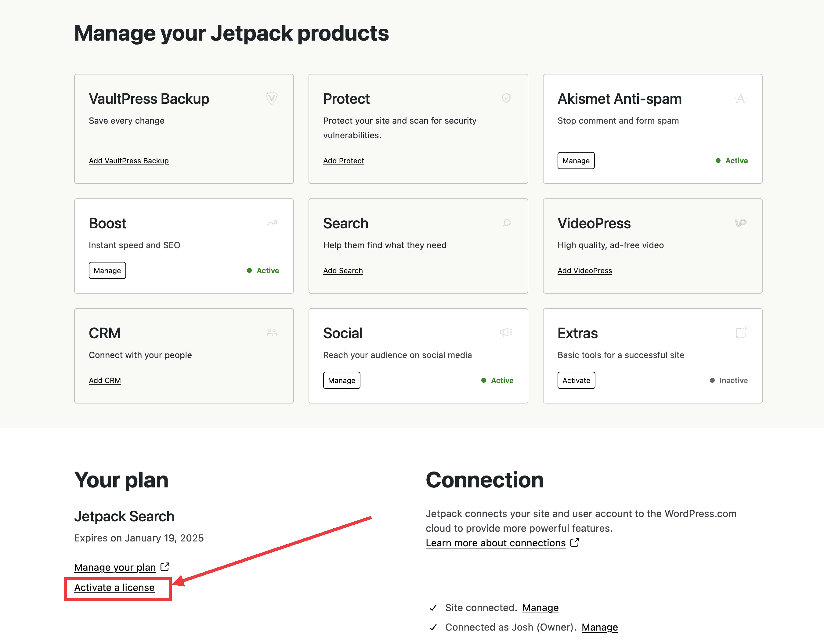This screenshot has height=644, width=824.
Task: Click Manage button in Akismet Anti-spam card
Action: pos(576,161)
